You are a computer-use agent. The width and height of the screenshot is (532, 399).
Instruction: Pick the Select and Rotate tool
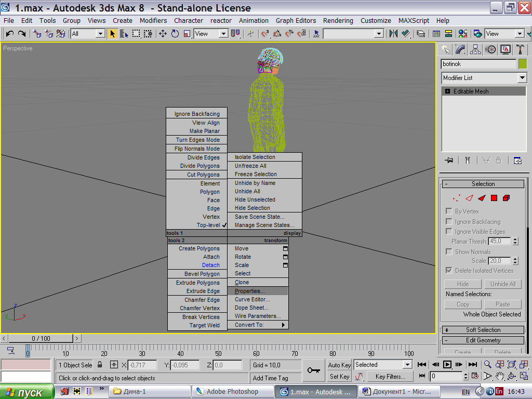tap(175, 34)
